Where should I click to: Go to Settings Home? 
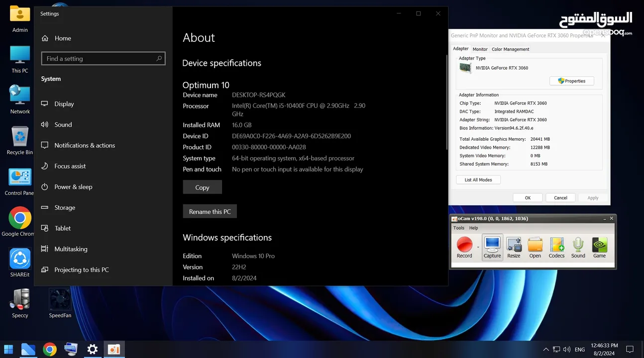point(104,38)
